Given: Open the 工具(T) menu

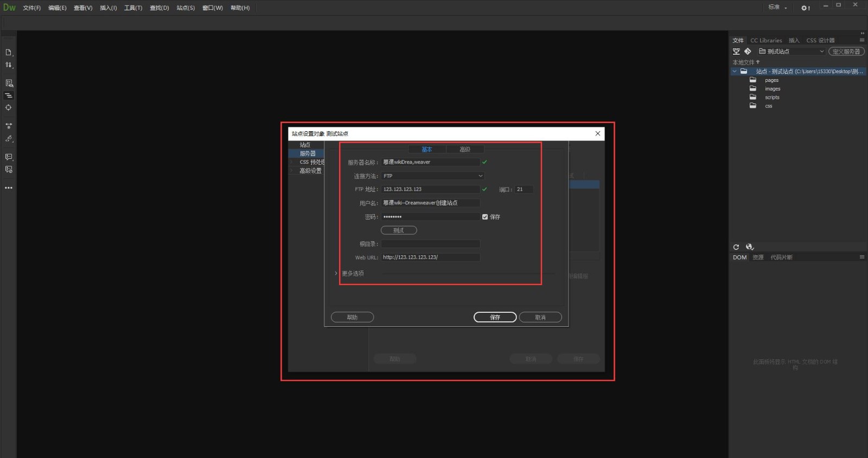Looking at the screenshot, I should pos(133,8).
